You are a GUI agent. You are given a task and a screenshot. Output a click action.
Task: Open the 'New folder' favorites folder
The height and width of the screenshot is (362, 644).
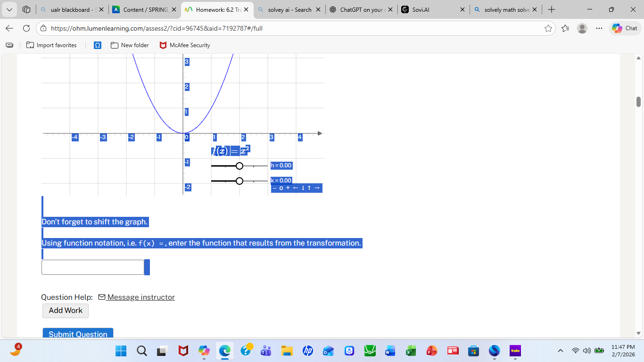pyautogui.click(x=130, y=45)
